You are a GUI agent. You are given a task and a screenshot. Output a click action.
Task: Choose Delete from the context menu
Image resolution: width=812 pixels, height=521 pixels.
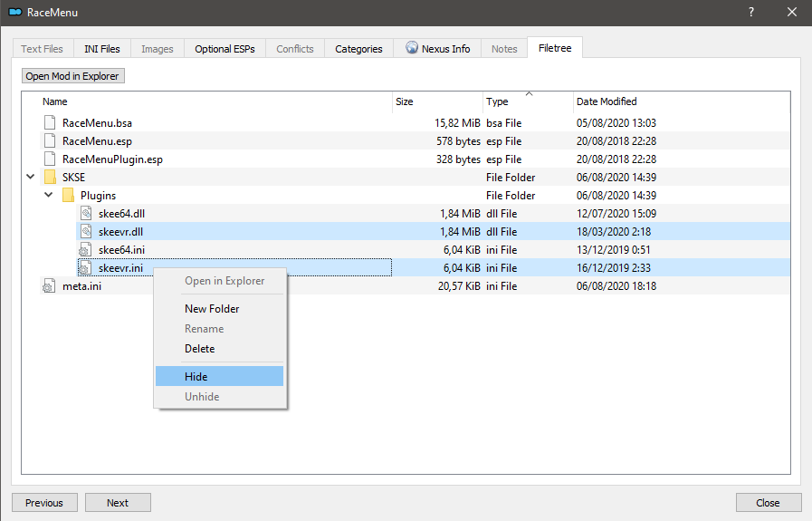click(219, 348)
